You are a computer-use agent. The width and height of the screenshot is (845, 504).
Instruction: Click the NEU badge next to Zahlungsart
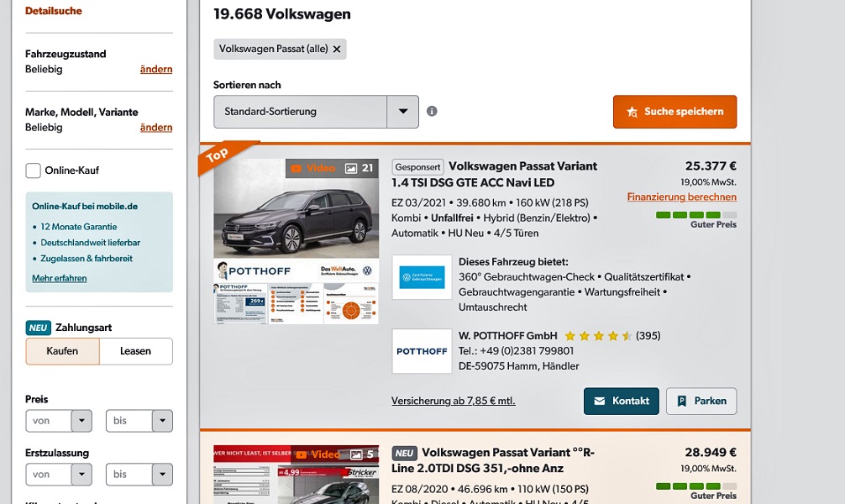coord(39,328)
